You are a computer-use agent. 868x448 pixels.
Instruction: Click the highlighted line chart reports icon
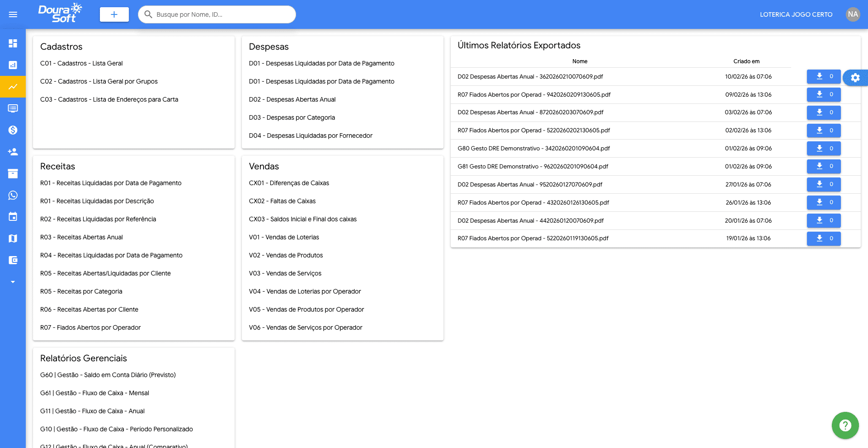[13, 87]
